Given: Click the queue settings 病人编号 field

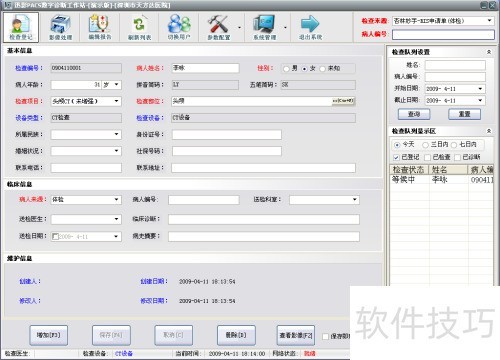Looking at the screenshot, I should click(x=455, y=77).
